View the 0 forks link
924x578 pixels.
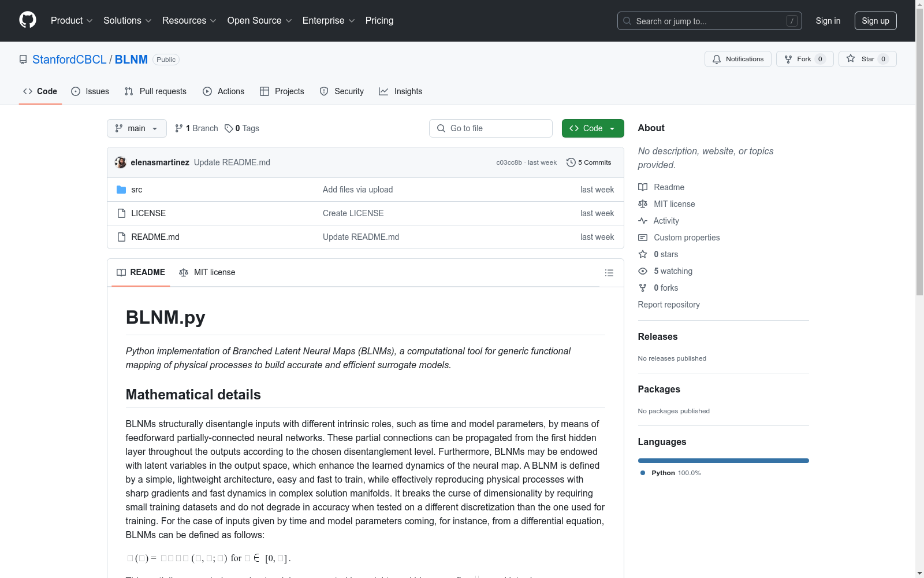point(658,288)
